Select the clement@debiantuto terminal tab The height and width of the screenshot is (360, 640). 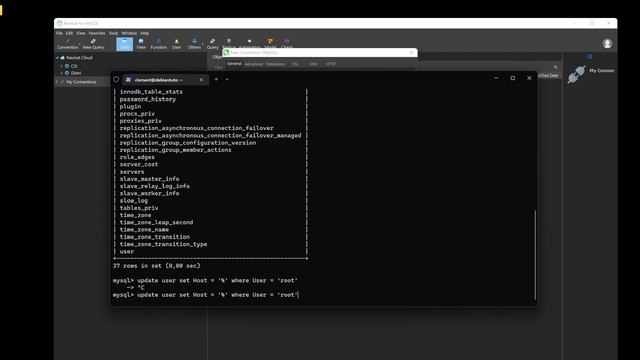point(166,80)
